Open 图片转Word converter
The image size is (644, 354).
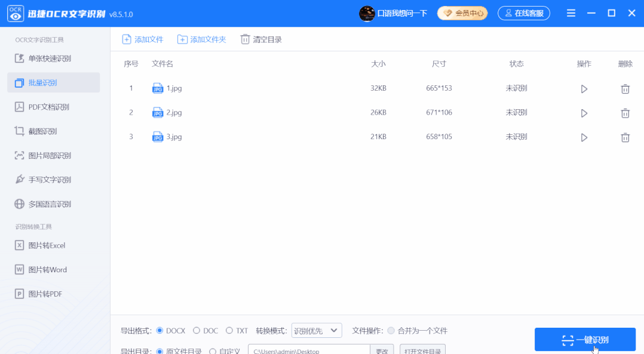click(x=53, y=269)
